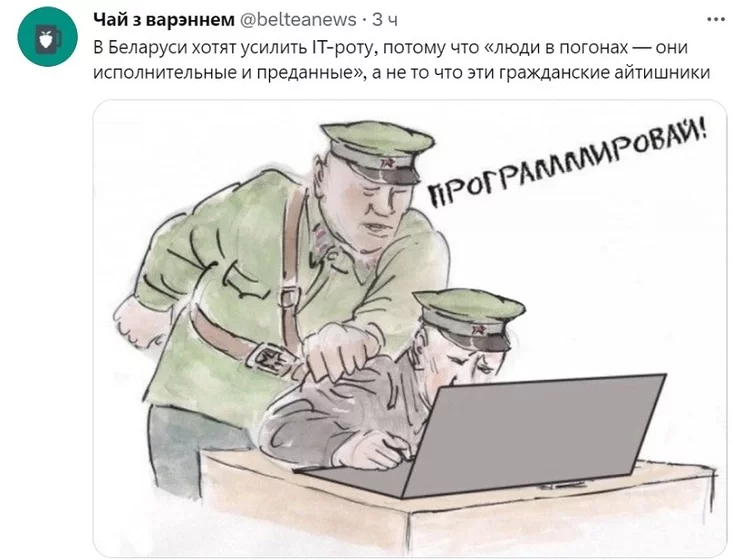The image size is (732, 560).
Task: Open the @belteanews handle link
Action: click(x=298, y=20)
